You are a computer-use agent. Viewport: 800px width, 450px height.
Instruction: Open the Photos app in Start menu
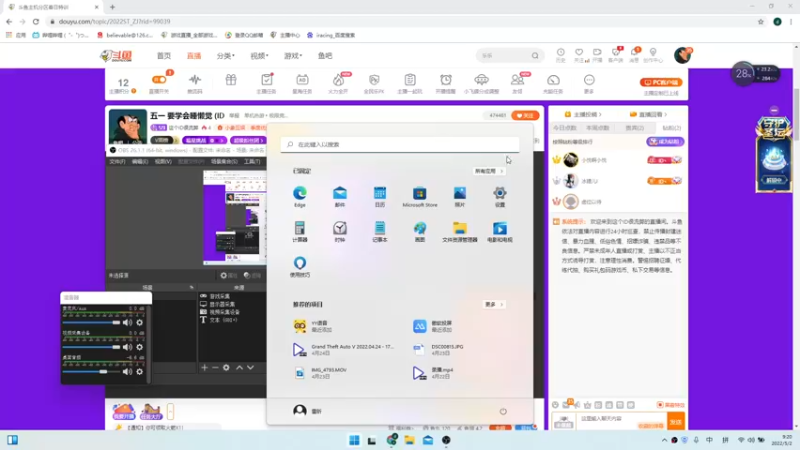pyautogui.click(x=460, y=196)
